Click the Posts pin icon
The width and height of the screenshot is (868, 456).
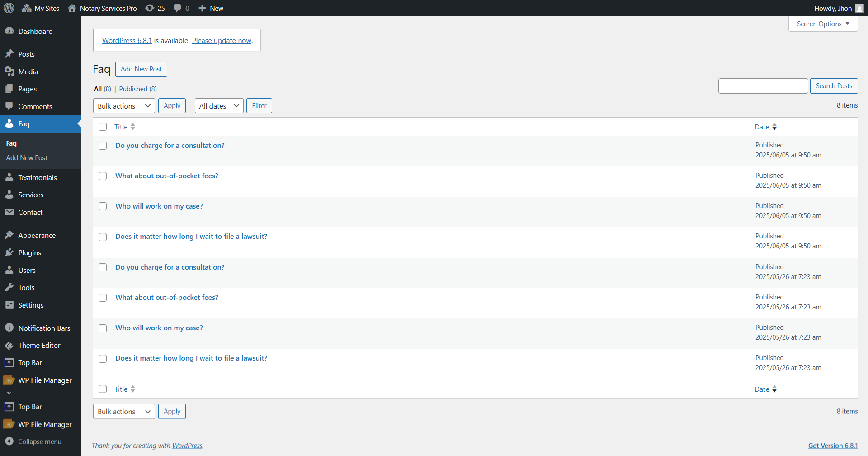[x=9, y=54]
